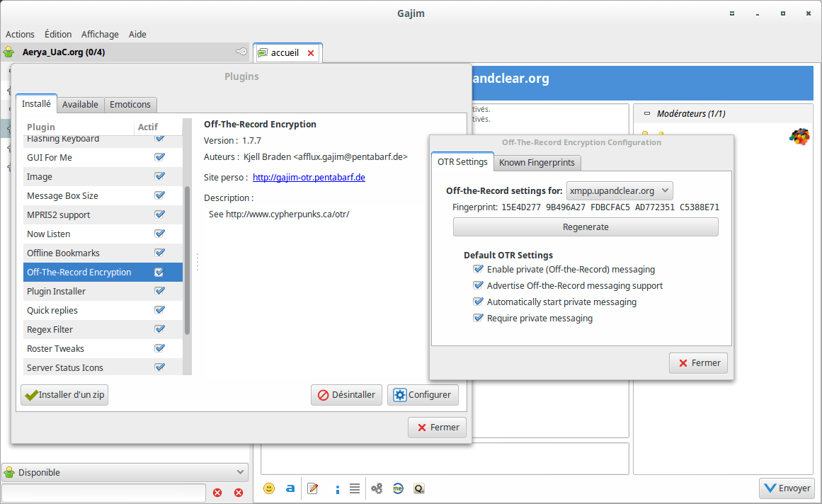Click the Aerya_UaC.org account status icon
Viewport: 822px width, 504px height.
[9, 52]
